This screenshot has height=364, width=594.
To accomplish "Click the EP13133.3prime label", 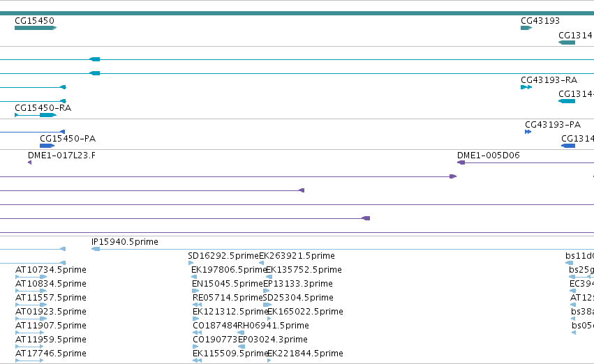I will coord(298,284).
